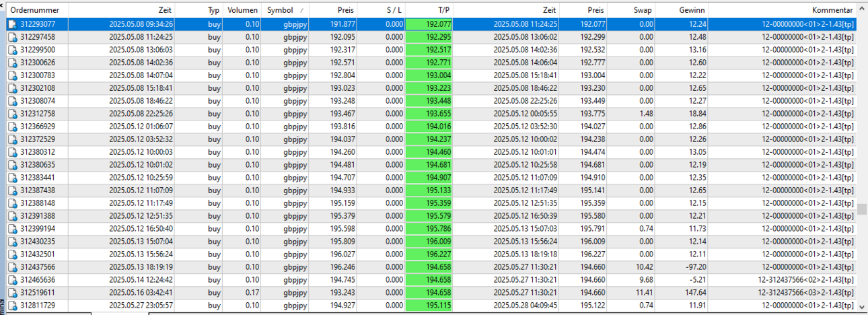
Task: Select the profit value 147.64
Action: click(x=695, y=292)
